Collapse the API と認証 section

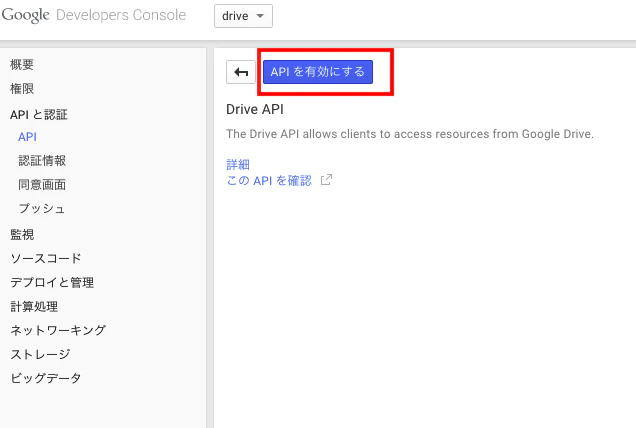39,114
